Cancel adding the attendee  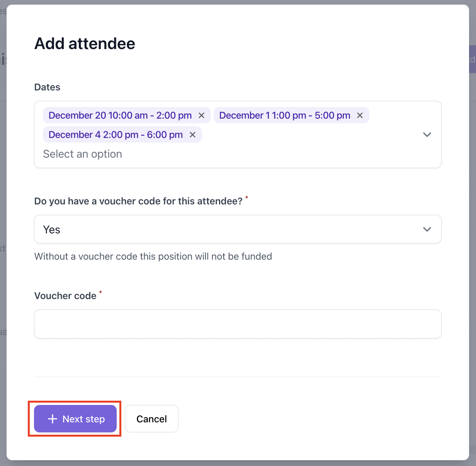[x=151, y=419]
